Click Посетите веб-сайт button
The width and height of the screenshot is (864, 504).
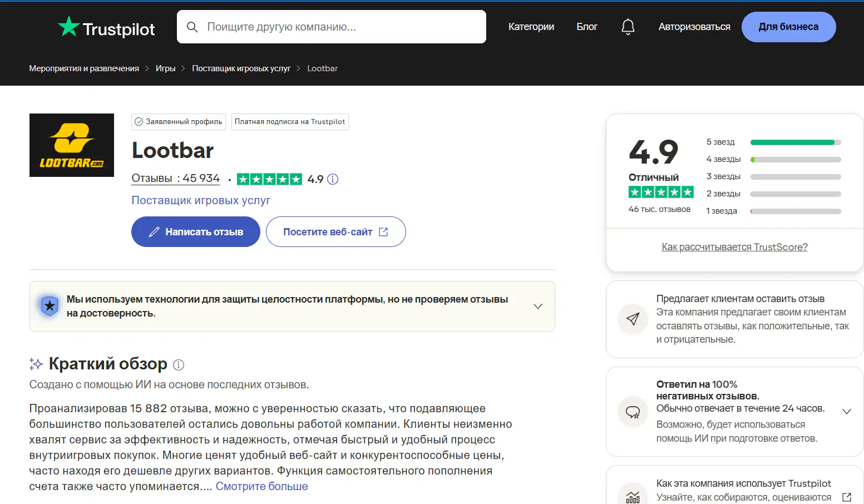coord(336,232)
